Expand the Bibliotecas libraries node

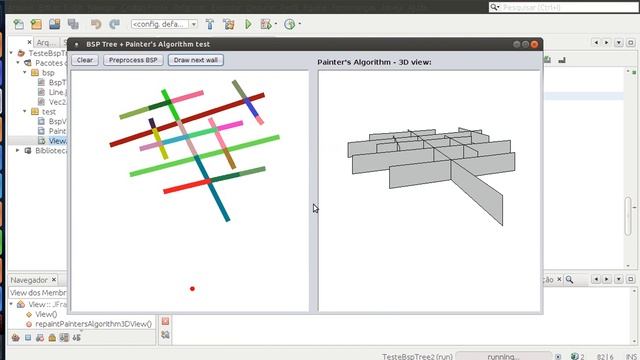pyautogui.click(x=18, y=151)
